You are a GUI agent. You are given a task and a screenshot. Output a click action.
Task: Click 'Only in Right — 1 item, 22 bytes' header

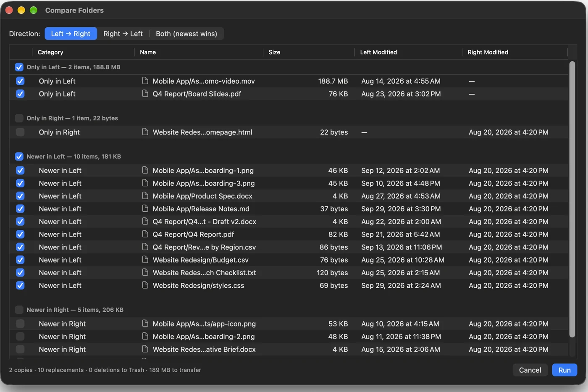tap(72, 118)
